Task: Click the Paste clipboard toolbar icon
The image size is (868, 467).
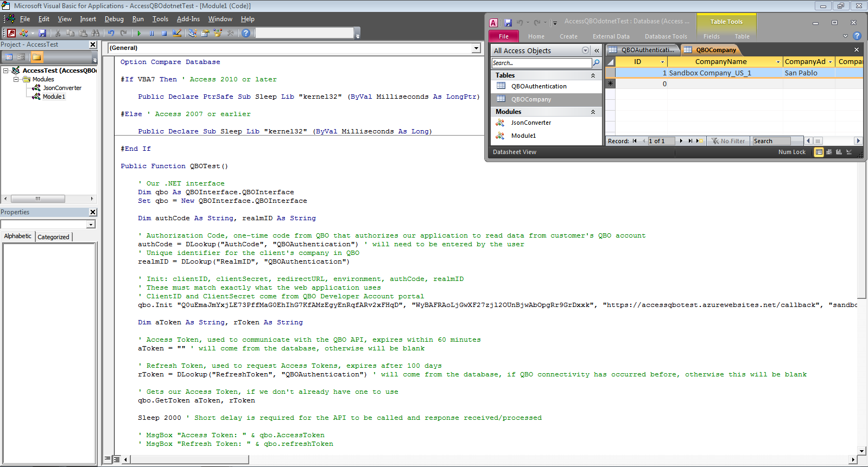Action: 83,33
